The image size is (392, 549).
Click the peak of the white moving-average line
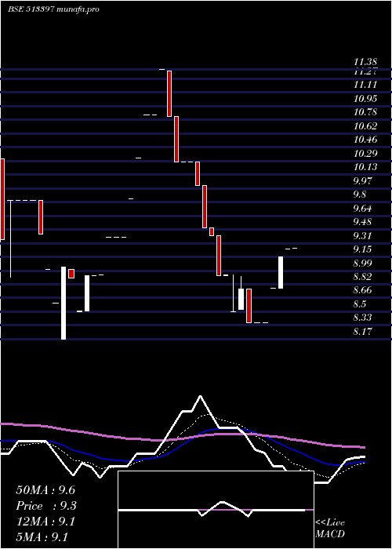(x=200, y=396)
